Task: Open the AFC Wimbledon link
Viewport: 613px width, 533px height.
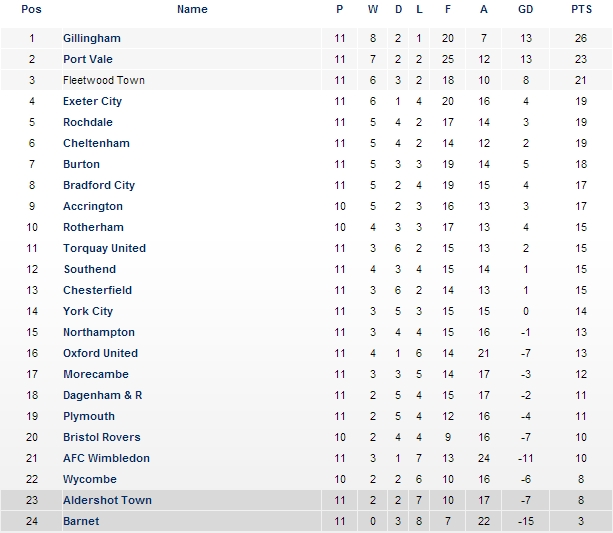Action: pos(106,458)
